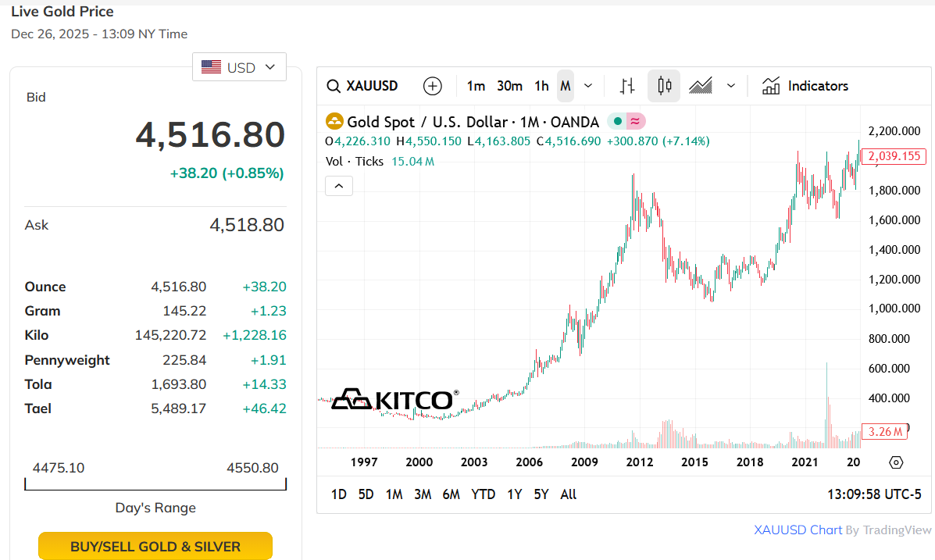Set date range to 1D
Image resolution: width=935 pixels, height=560 pixels.
(x=339, y=494)
